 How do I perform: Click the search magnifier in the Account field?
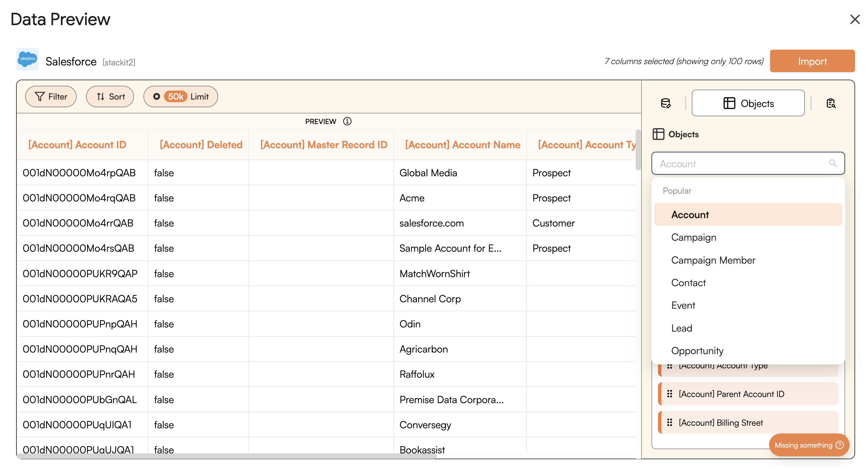pos(832,163)
